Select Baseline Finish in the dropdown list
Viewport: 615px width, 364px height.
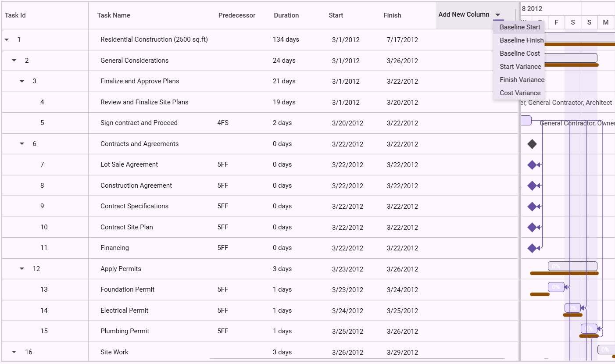point(519,40)
